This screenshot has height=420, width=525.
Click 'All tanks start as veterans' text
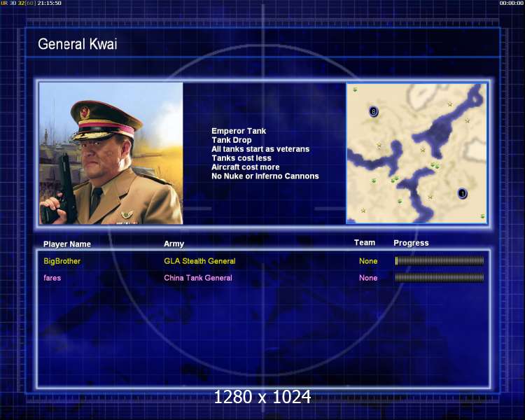[x=260, y=149]
